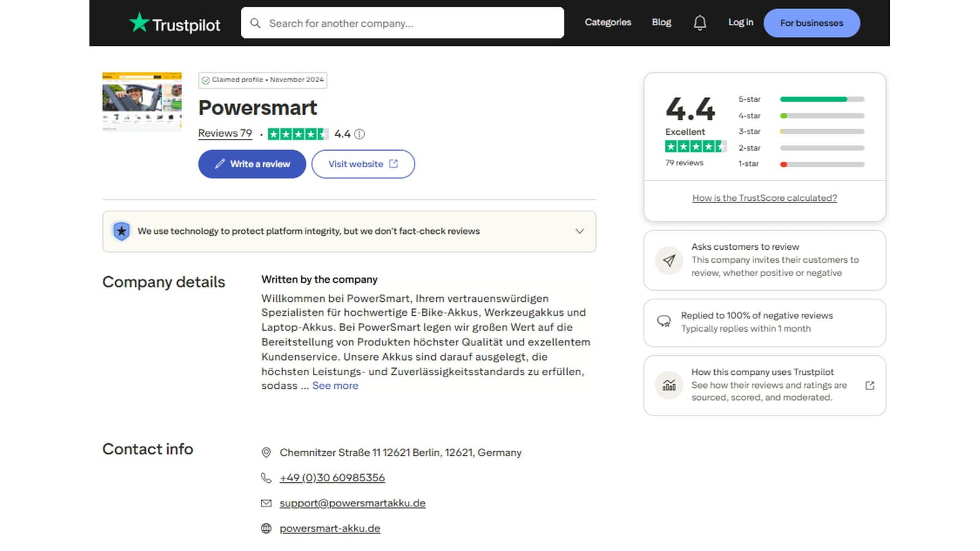The width and height of the screenshot is (980, 551).
Task: Click the envelope icon by support email
Action: [266, 503]
